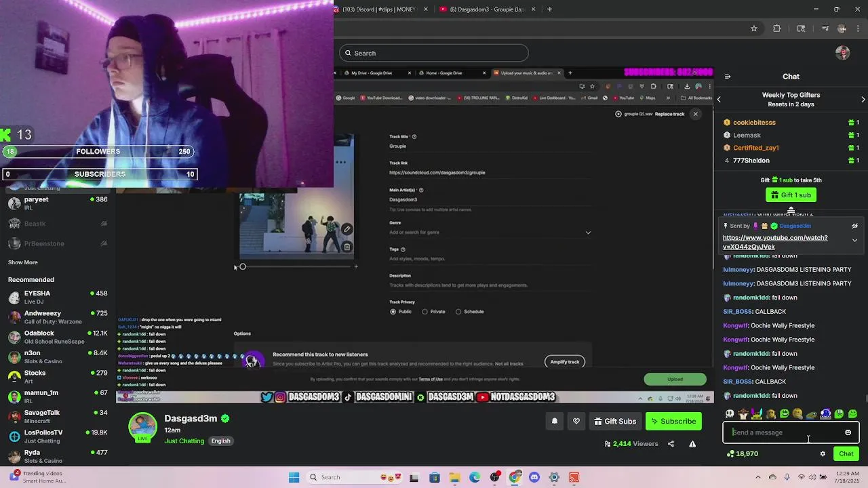Image resolution: width=868 pixels, height=488 pixels.
Task: Open Chrome three-dot menu
Action: (859, 28)
